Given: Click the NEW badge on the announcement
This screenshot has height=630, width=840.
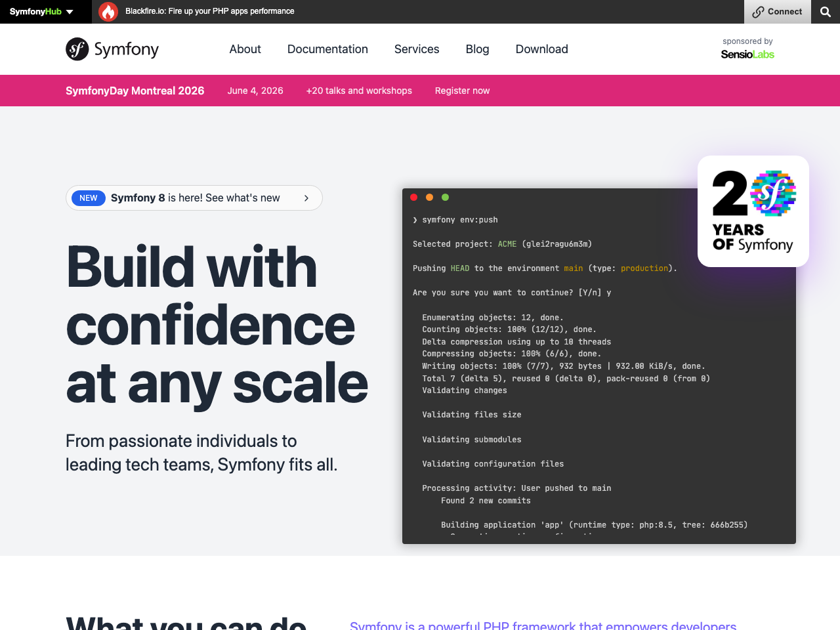Looking at the screenshot, I should point(89,198).
